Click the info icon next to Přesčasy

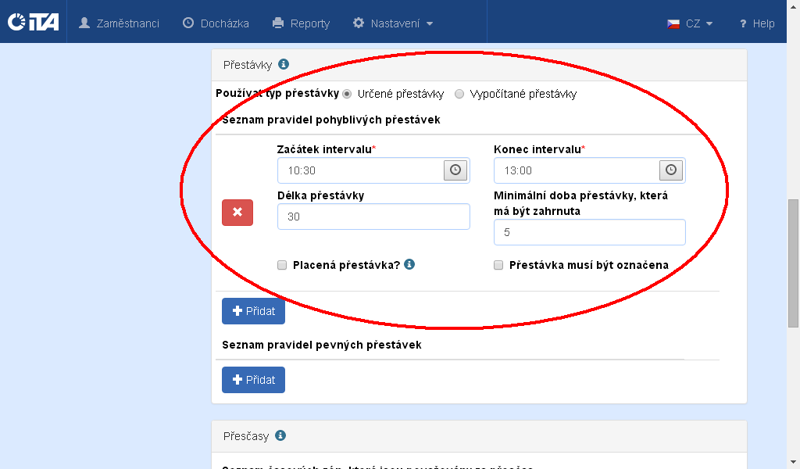coord(281,436)
